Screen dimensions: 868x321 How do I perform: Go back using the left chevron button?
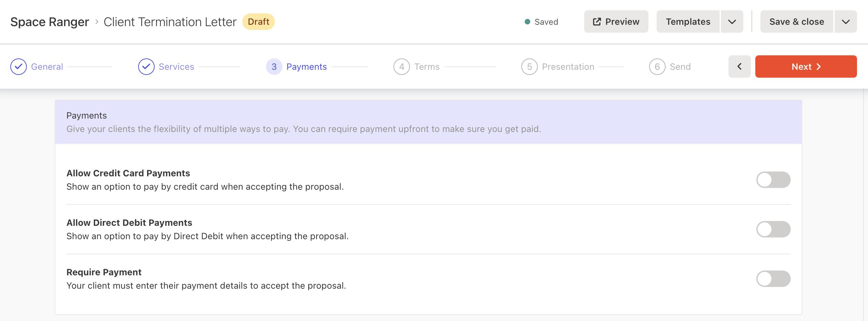(x=739, y=66)
